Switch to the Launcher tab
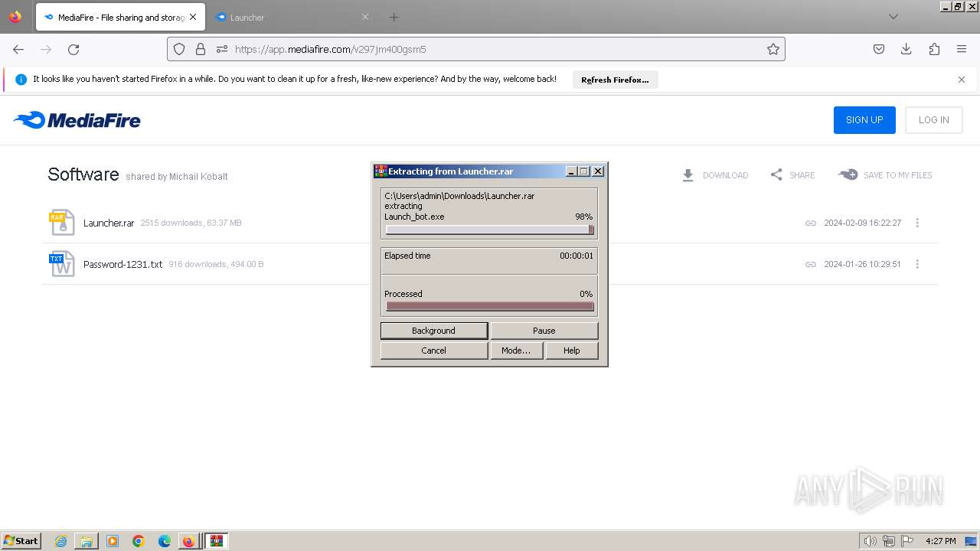The width and height of the screenshot is (980, 551). click(x=291, y=17)
